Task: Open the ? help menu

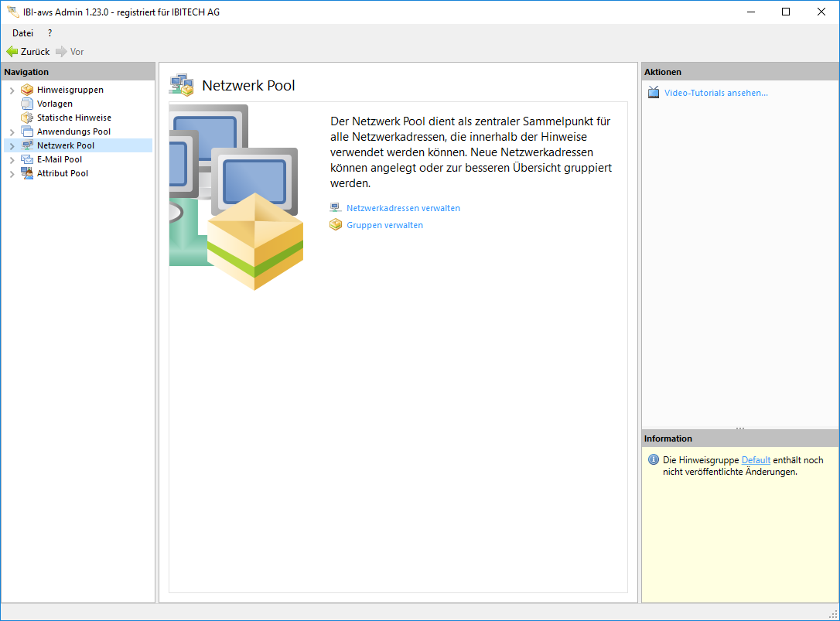Action: (50, 33)
